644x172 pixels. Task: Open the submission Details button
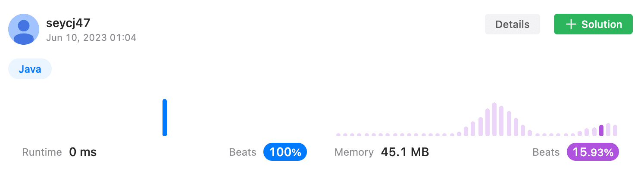[512, 25]
